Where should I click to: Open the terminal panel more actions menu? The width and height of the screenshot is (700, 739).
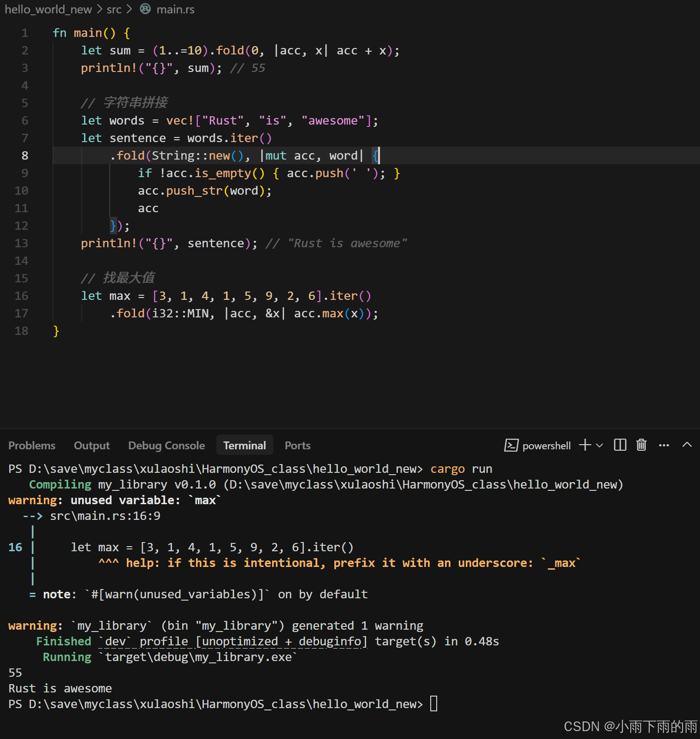pos(664,445)
